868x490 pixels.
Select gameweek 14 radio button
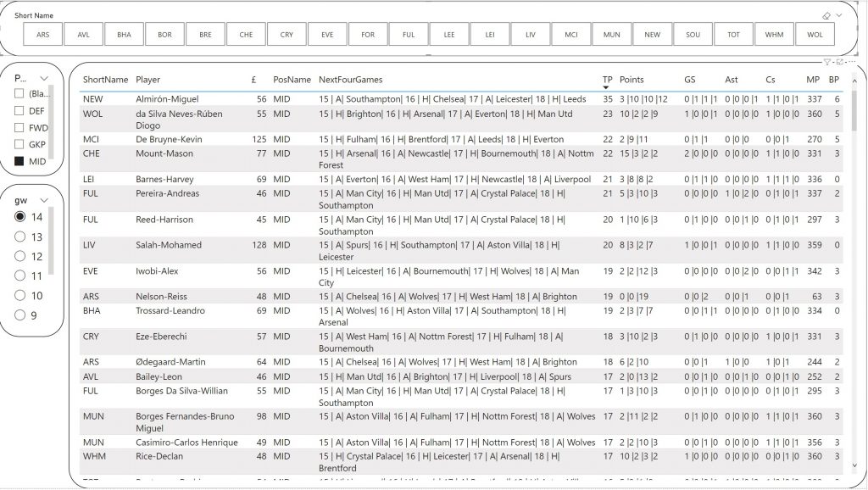point(20,216)
